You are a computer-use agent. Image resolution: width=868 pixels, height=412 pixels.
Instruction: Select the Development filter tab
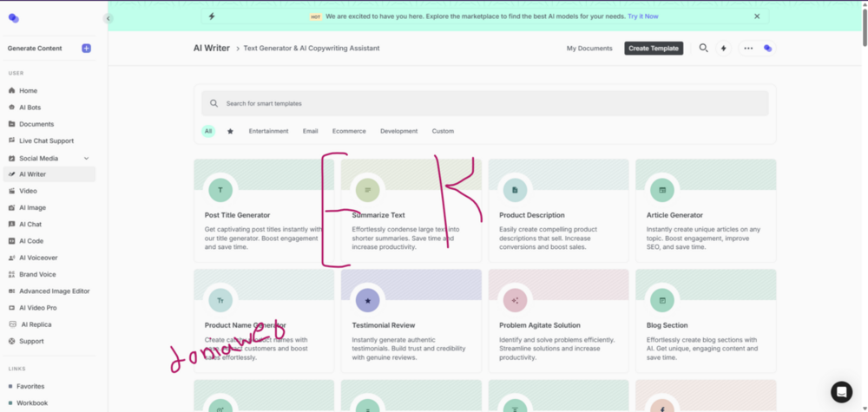pyautogui.click(x=398, y=132)
